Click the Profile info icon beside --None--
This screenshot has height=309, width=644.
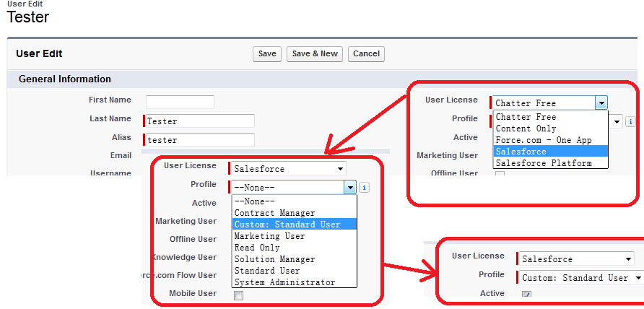365,188
